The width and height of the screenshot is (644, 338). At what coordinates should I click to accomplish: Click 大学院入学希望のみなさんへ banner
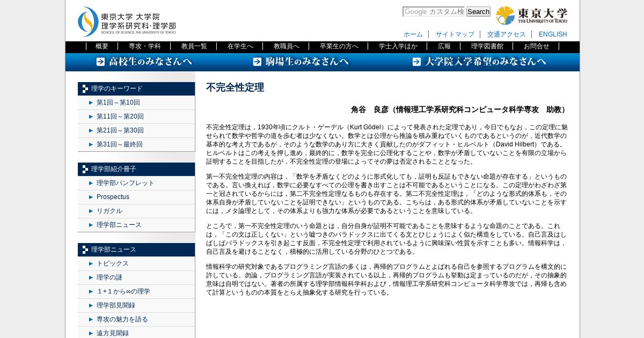click(479, 62)
